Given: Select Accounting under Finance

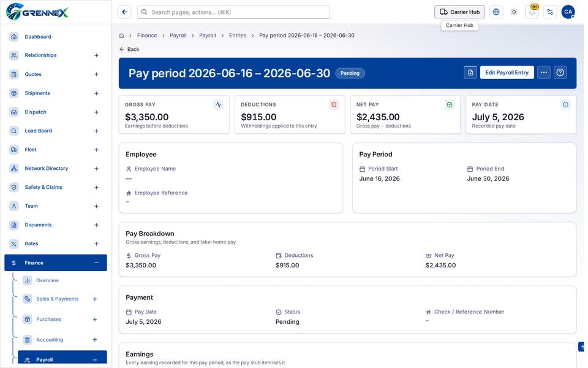Looking at the screenshot, I should point(62,339).
